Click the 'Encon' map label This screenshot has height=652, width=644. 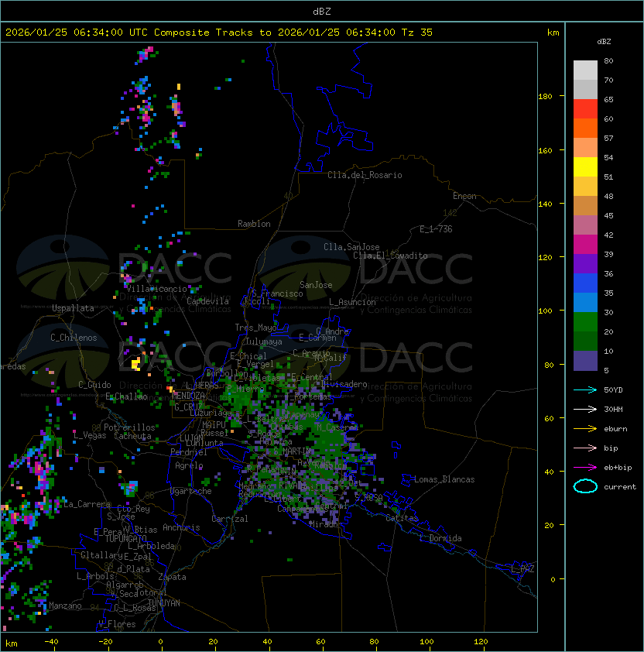464,196
